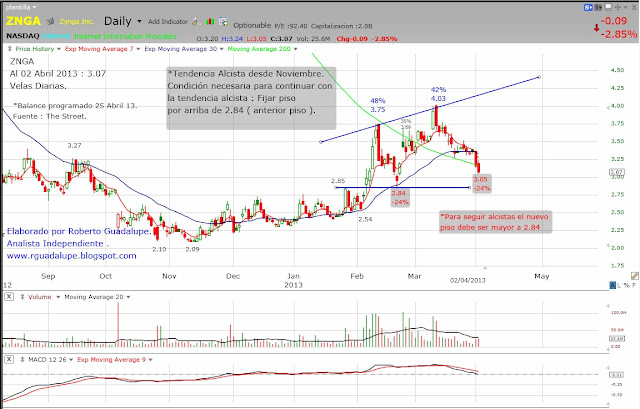Click the add-to-watchlist icon after candlesticks
The width and height of the screenshot is (640, 409).
tap(223, 21)
